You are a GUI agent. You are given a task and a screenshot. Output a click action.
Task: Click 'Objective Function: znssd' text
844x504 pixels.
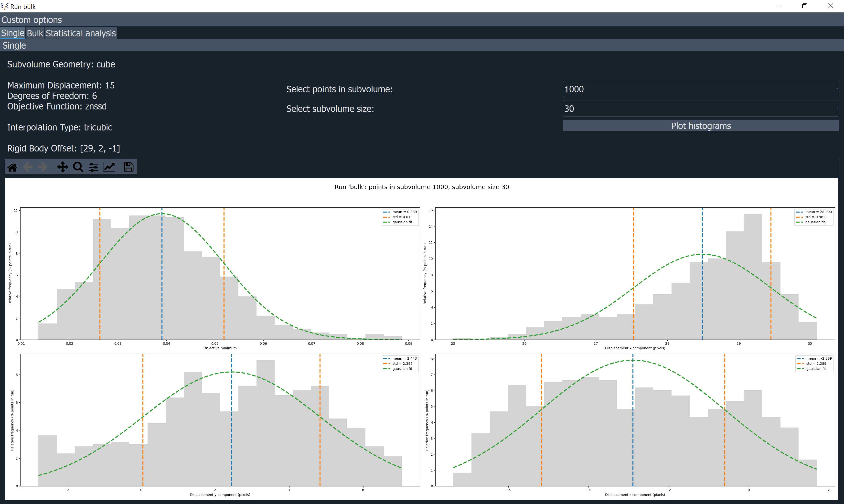[57, 106]
